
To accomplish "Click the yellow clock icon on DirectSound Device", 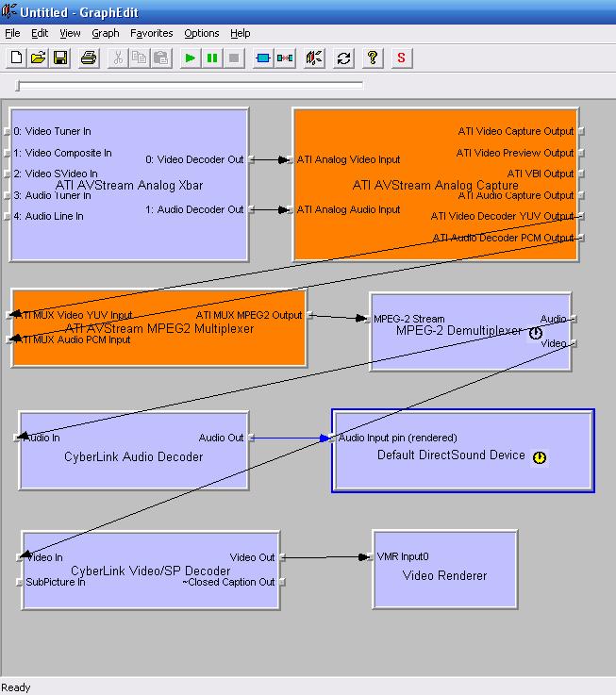I will [x=540, y=457].
